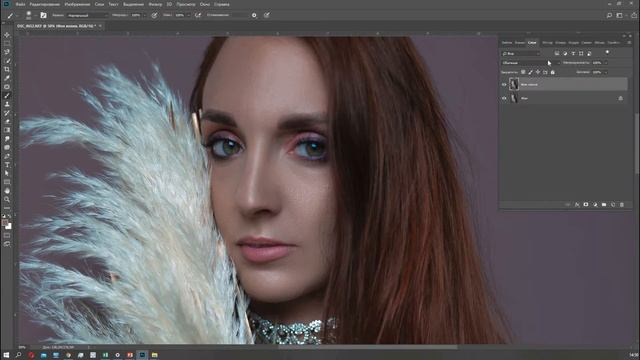
Task: Switch to the Слои panel tab
Action: [532, 42]
